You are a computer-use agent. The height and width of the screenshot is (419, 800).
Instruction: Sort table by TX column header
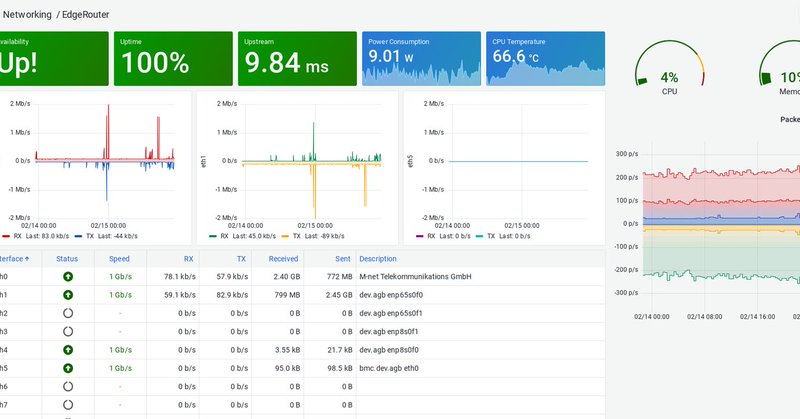241,259
